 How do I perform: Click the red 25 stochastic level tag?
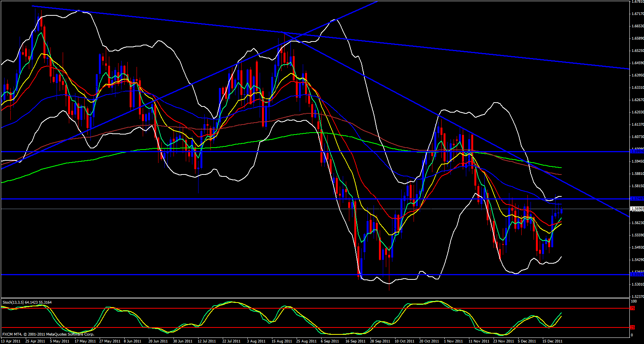point(632,327)
